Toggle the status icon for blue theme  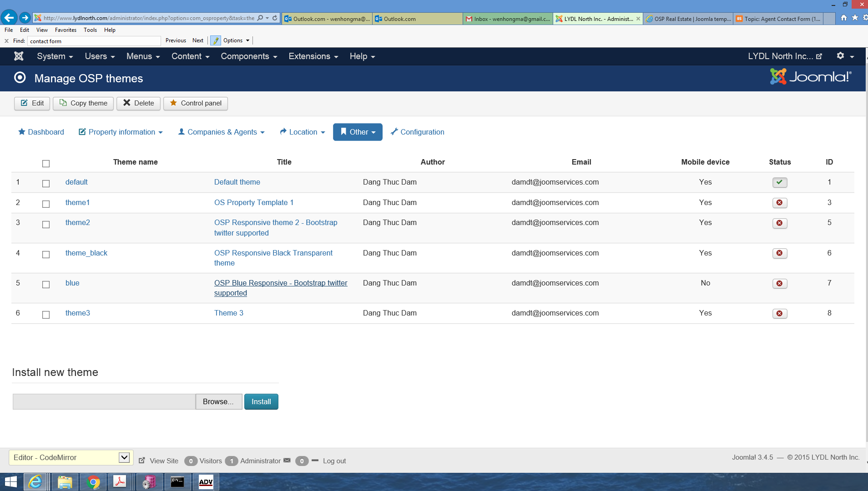(780, 284)
